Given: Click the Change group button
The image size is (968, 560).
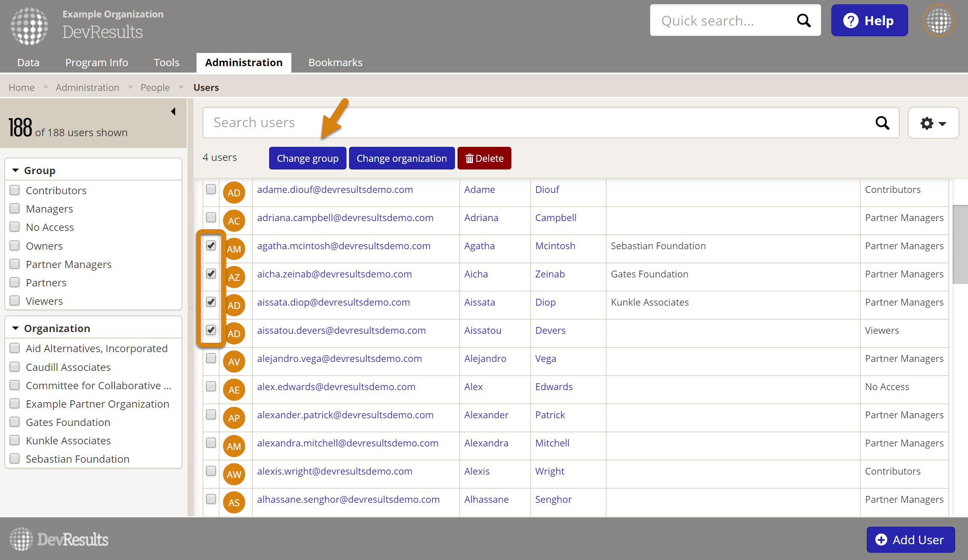Looking at the screenshot, I should coord(308,158).
